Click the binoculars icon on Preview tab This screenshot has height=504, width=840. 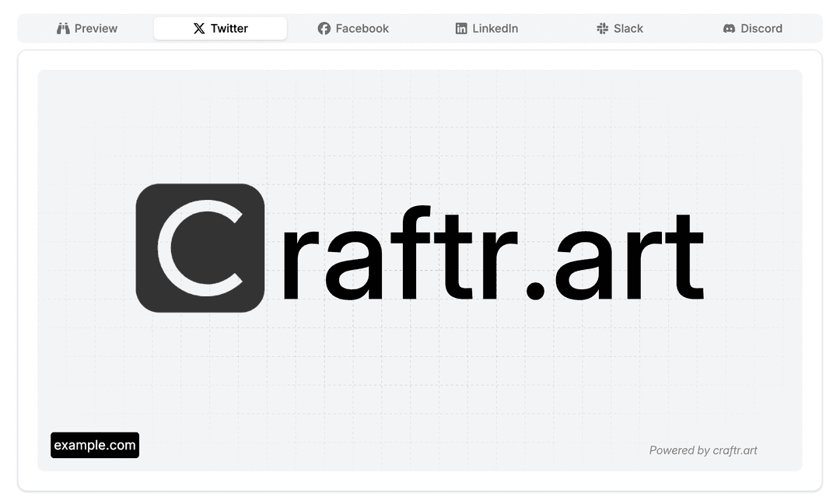point(64,29)
